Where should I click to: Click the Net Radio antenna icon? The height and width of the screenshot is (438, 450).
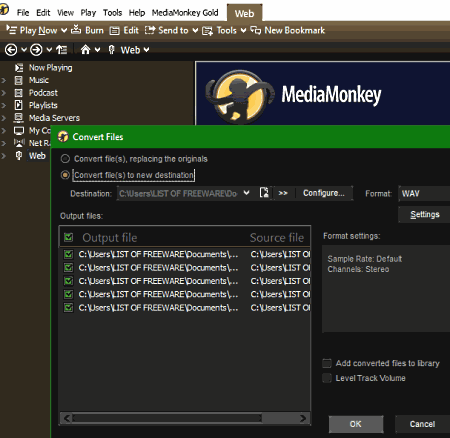point(19,143)
